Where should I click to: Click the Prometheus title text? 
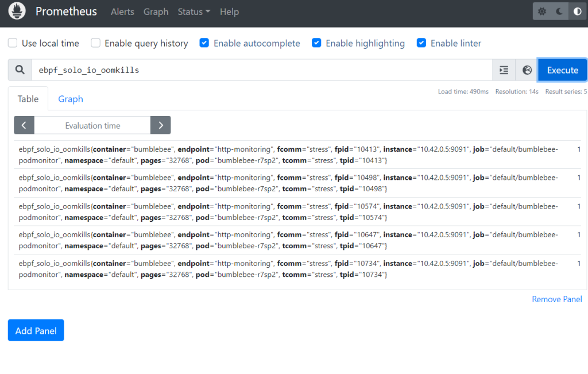coord(66,11)
